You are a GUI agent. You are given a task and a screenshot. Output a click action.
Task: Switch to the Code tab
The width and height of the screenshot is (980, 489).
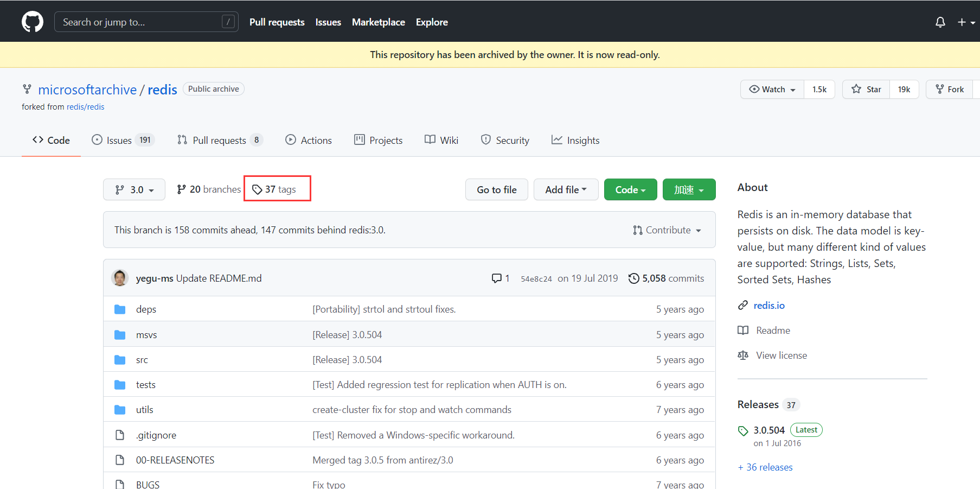[x=51, y=141]
